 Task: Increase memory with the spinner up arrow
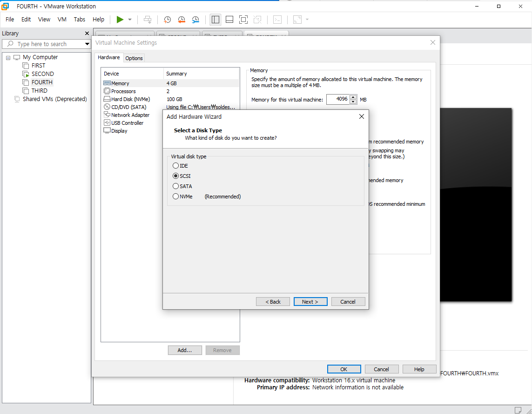click(x=353, y=97)
